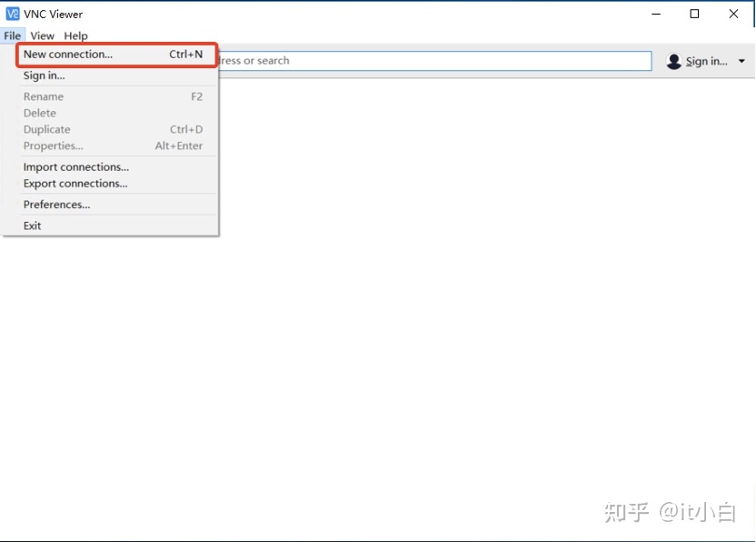Click the user avatar icon beside Sign in
756x542 pixels.
pos(673,61)
